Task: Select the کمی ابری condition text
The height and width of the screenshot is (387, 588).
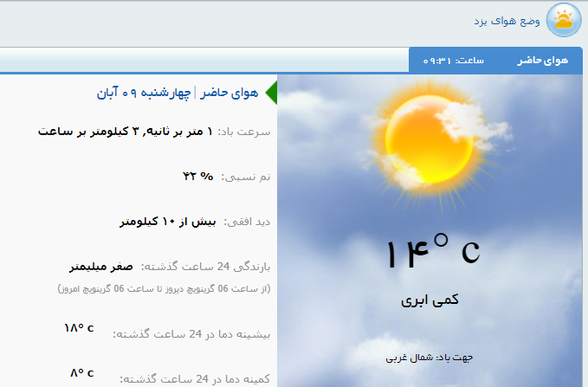Action: point(430,300)
